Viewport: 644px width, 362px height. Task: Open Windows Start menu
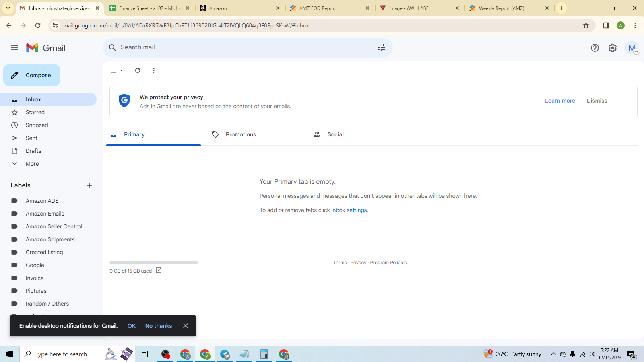[x=10, y=354]
